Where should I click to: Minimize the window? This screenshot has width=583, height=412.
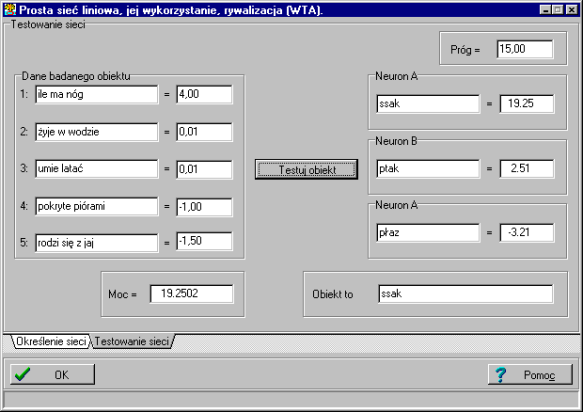[545, 10]
